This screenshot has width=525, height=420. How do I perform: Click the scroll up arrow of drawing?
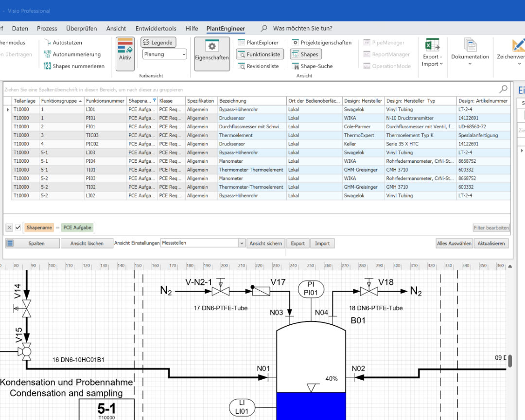[x=510, y=266]
